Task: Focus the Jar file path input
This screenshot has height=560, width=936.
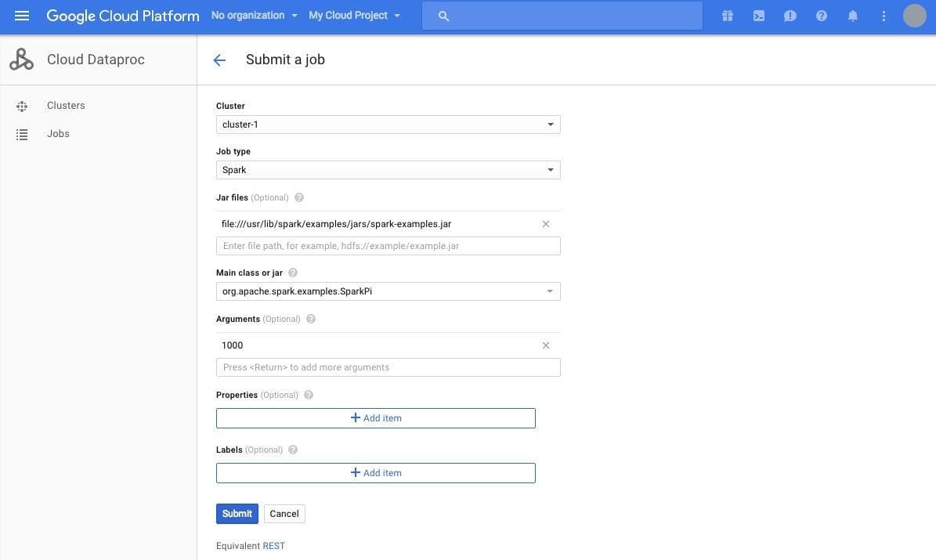Action: (388, 246)
